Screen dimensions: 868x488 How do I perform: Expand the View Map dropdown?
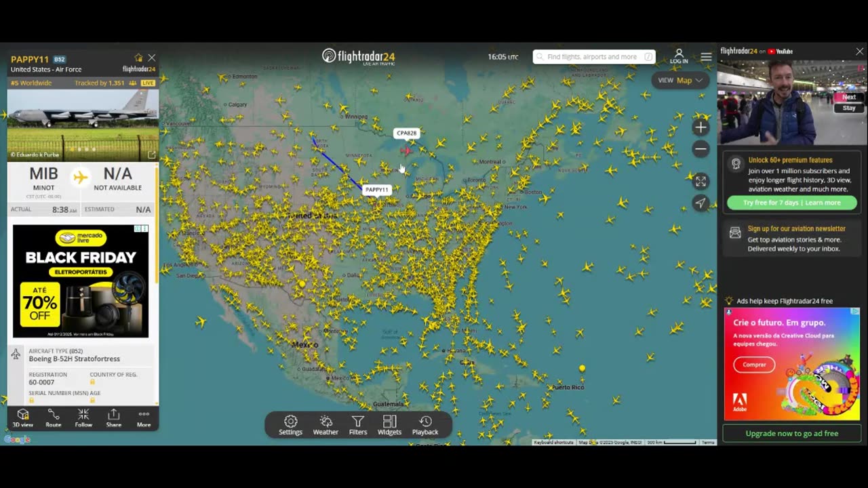pyautogui.click(x=681, y=80)
